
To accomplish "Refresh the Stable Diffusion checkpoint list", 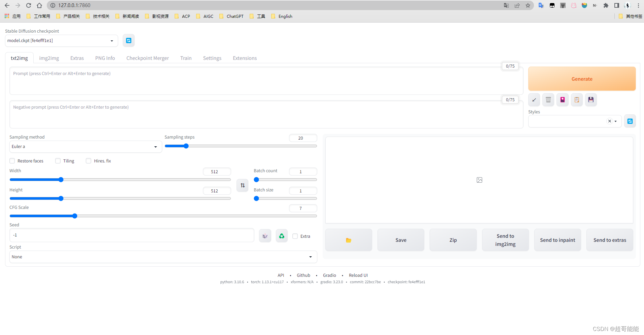I will coord(129,41).
